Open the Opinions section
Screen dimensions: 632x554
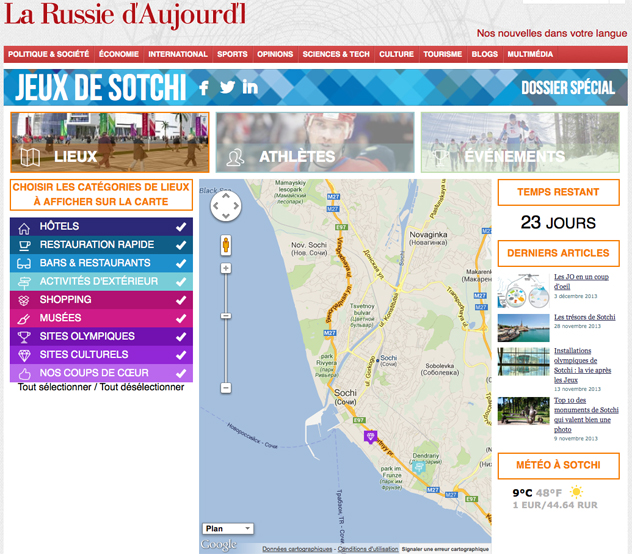[275, 54]
